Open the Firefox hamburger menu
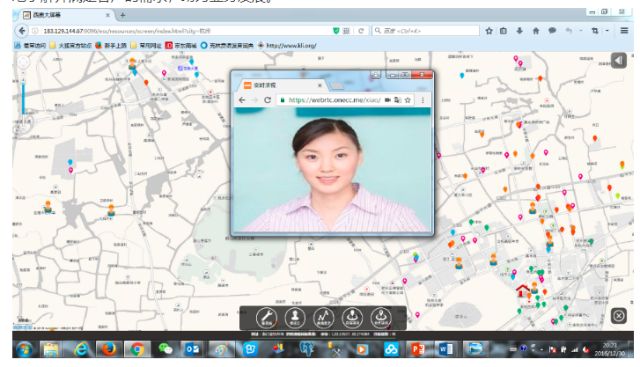 [624, 31]
